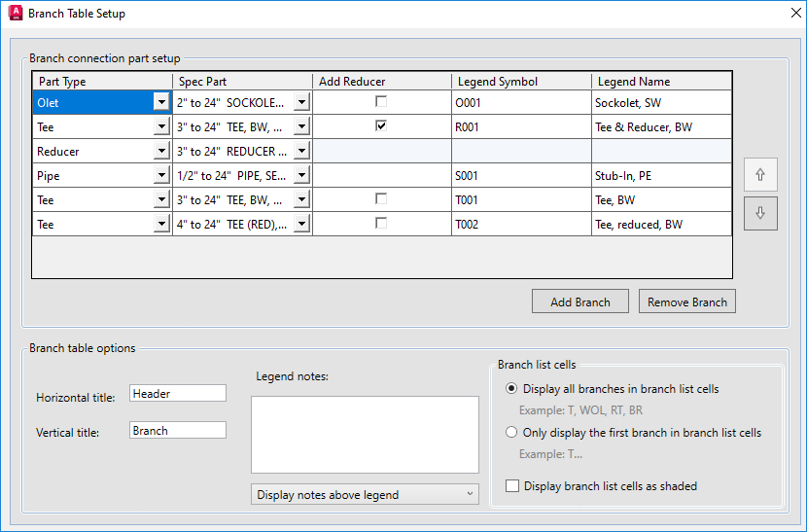Image resolution: width=807 pixels, height=532 pixels.
Task: Open the Display notes above legend dropdown
Action: 365,495
